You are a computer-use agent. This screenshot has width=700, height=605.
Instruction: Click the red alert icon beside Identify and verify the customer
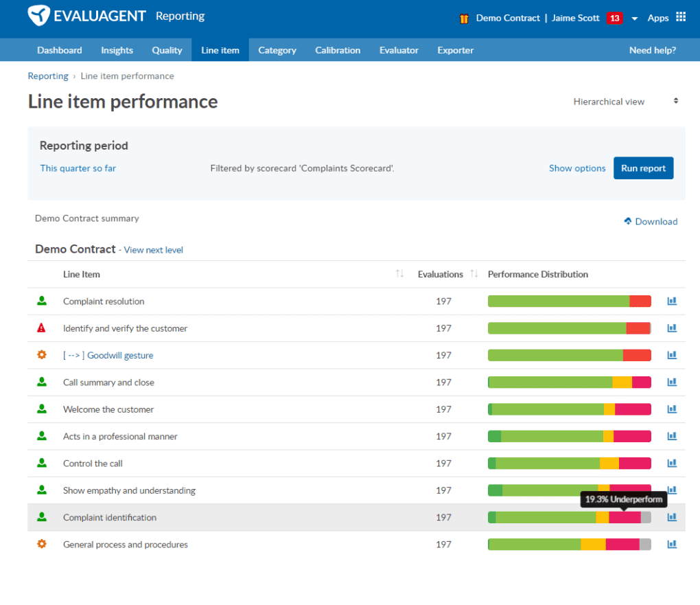point(43,328)
